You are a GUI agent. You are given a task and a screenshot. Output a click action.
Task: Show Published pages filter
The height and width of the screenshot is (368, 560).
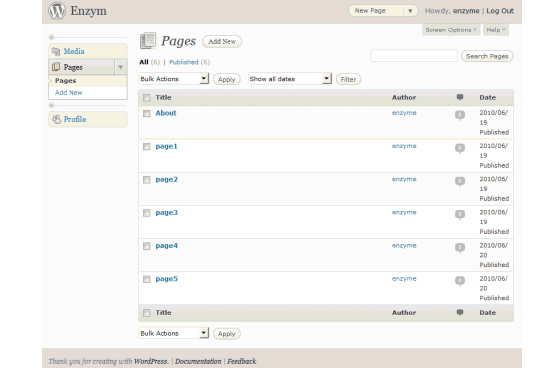click(x=184, y=62)
